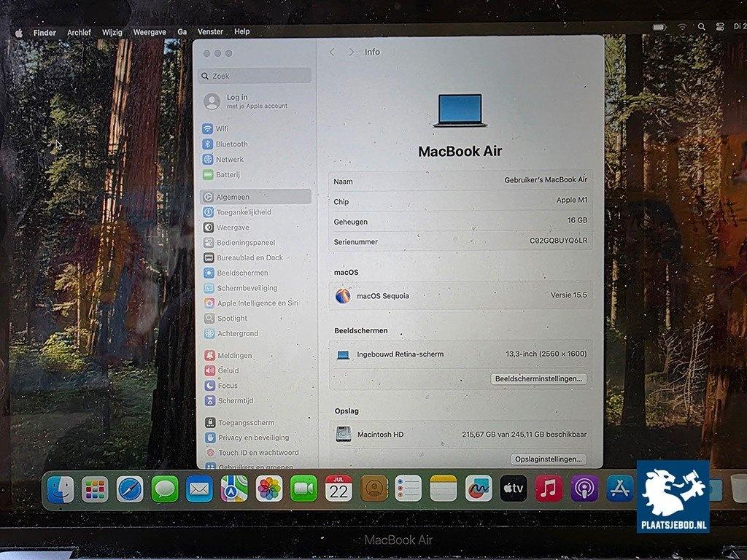Open Beeldschermen in the sidebar
The height and width of the screenshot is (560, 747).
point(236,273)
